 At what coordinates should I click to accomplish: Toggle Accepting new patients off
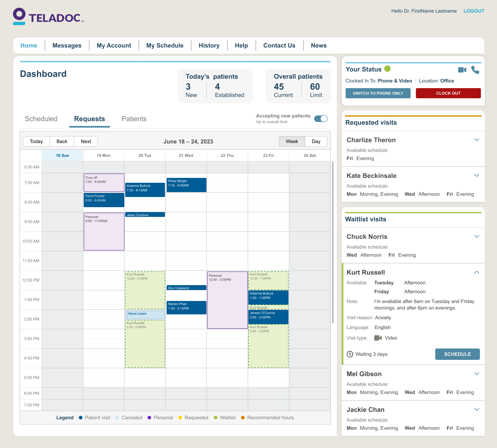tap(321, 119)
